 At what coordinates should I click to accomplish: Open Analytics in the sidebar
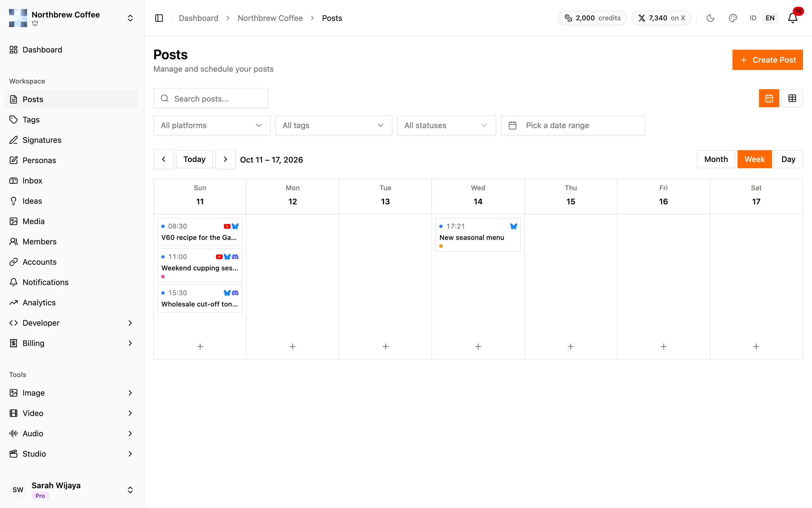coord(72,303)
